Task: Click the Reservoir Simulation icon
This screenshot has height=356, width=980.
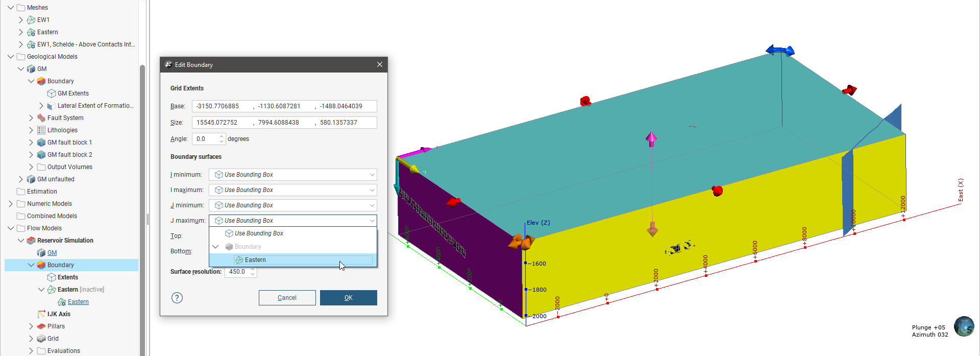Action: (31, 241)
